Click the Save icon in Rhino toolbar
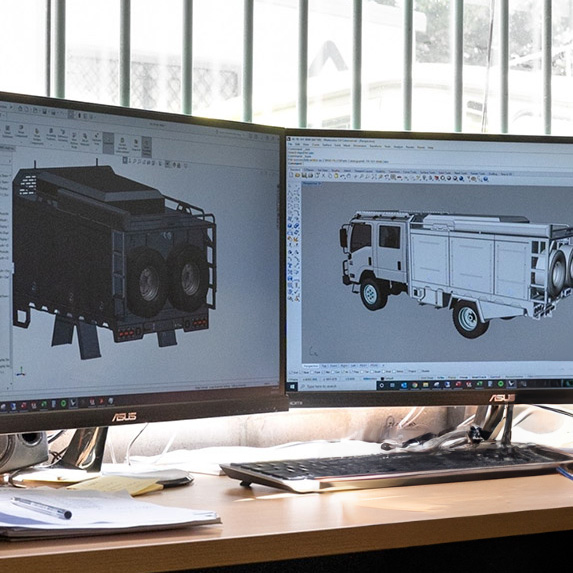 tap(304, 176)
